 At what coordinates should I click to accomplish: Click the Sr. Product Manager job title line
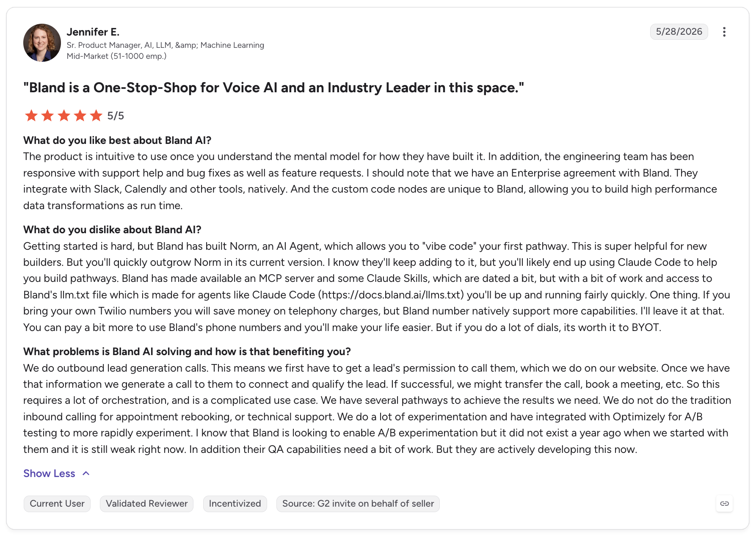pos(166,45)
